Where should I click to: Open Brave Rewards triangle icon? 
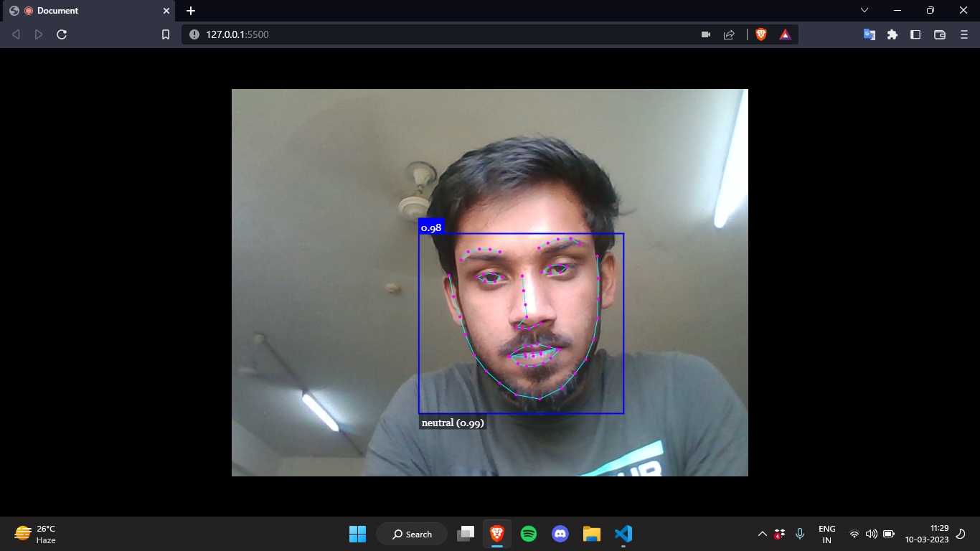click(x=785, y=34)
